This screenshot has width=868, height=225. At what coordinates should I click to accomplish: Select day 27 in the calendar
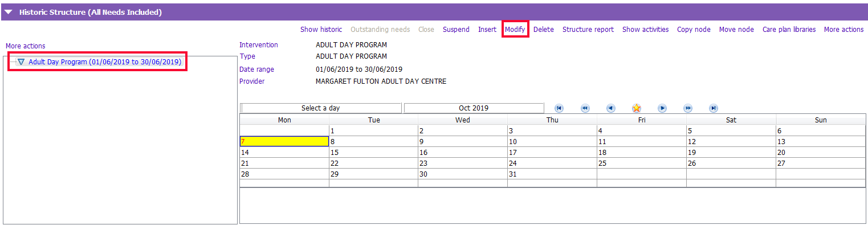tap(821, 163)
